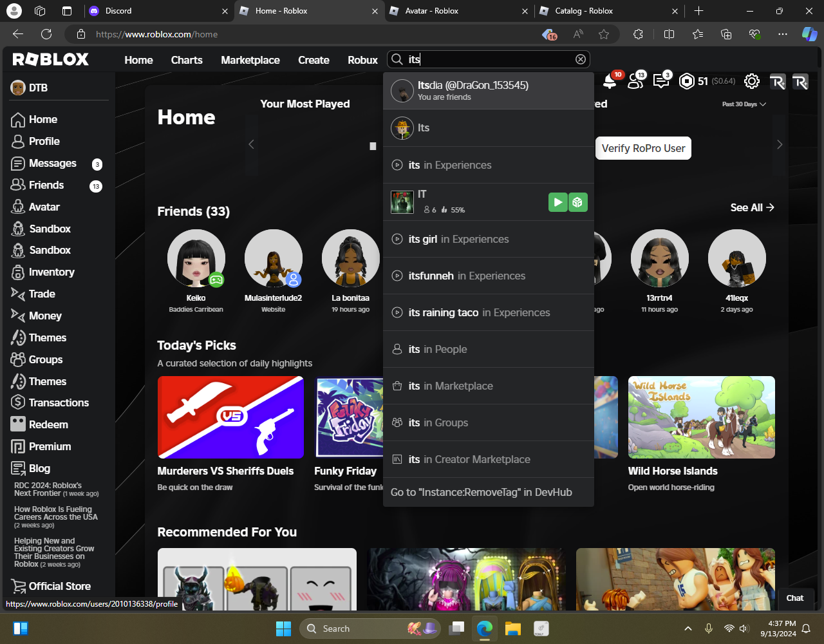Screen dimensions: 824x644
Task: Advance Most Played carousel with right chevron
Action: pos(780,144)
